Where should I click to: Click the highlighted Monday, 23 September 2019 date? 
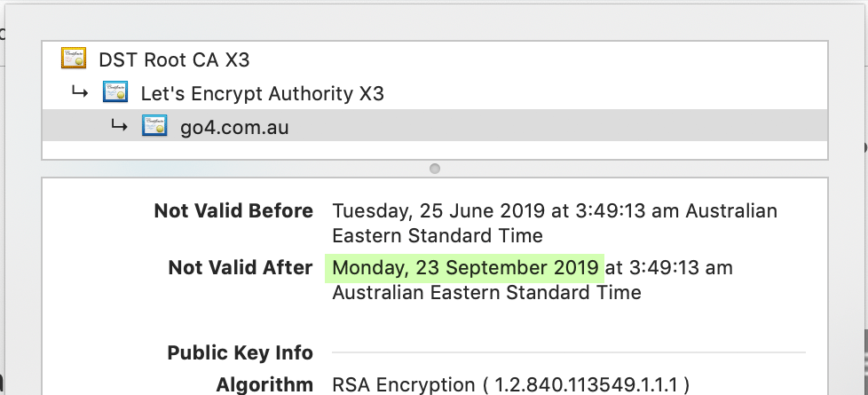tap(465, 268)
